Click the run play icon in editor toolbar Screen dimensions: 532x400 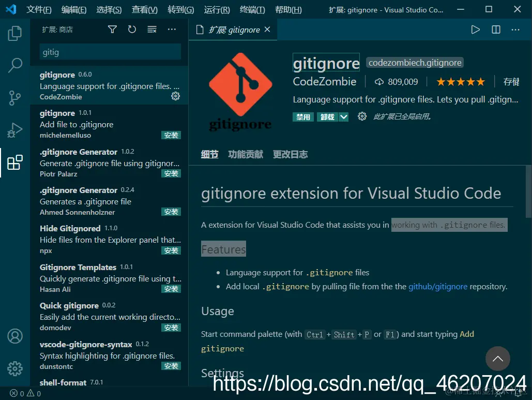(475, 29)
